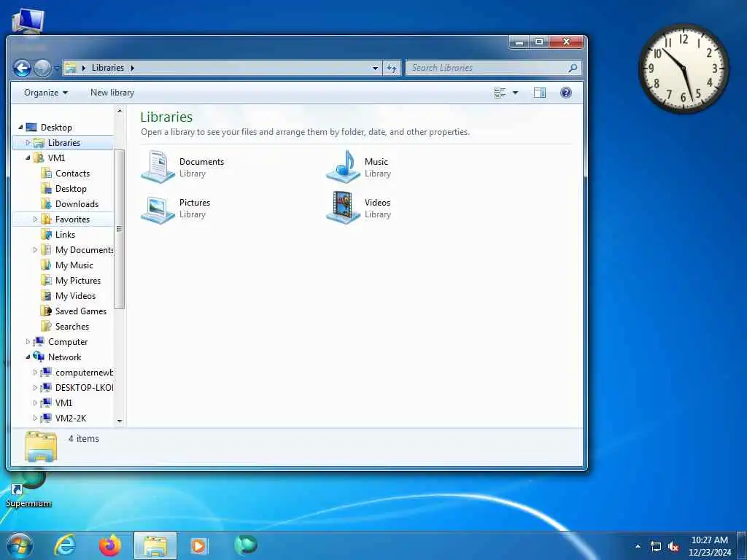Open the address bar history dropdown
Screen dimensions: 747x560
pyautogui.click(x=376, y=68)
